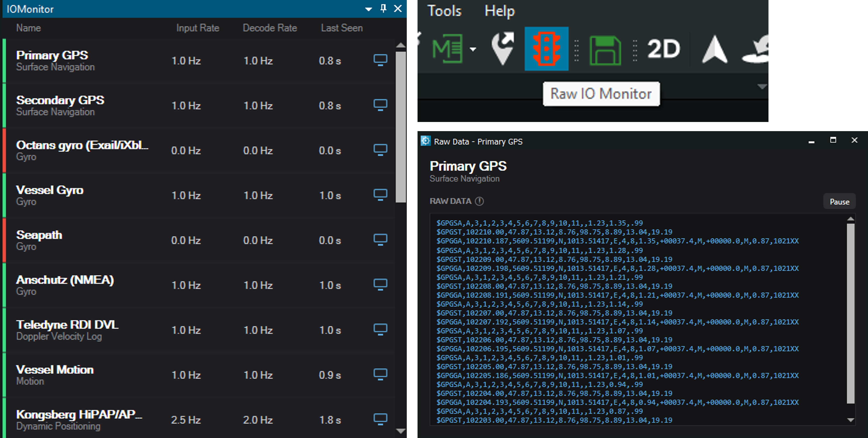Open dropdown arrow next to green M icon
The image size is (868, 438).
[x=473, y=49]
